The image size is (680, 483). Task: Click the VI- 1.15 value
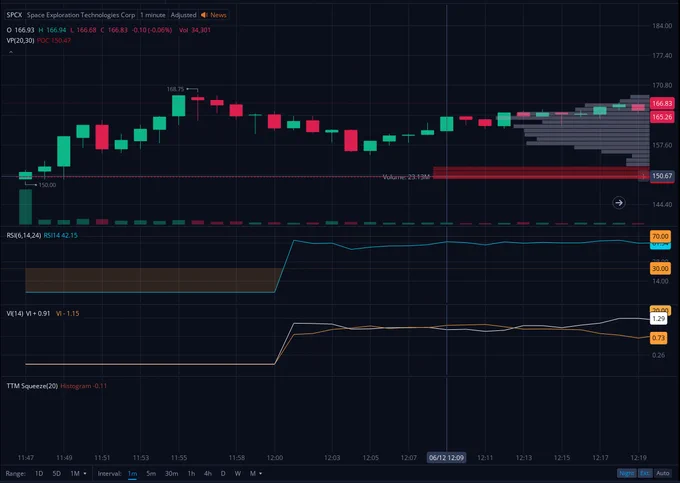pyautogui.click(x=68, y=313)
